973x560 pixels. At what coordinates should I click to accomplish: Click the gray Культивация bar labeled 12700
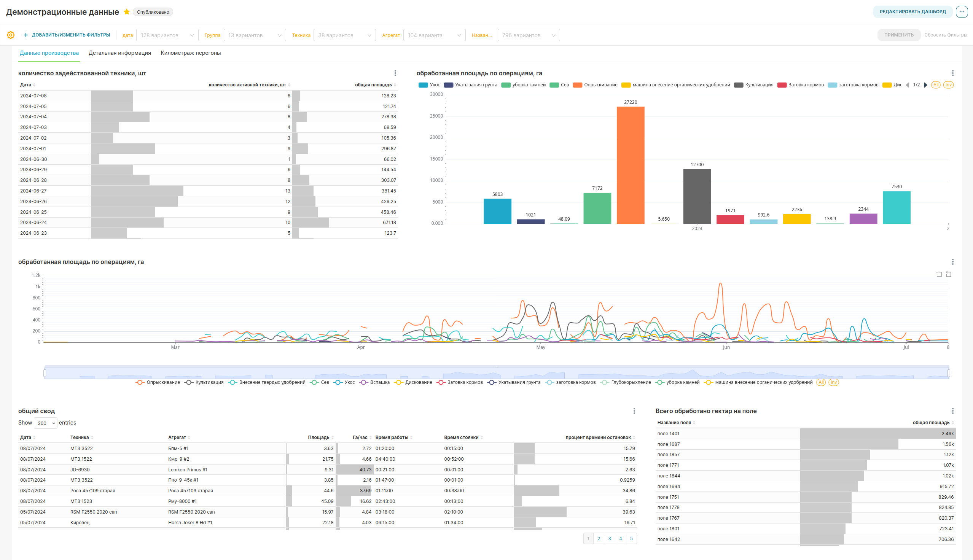697,197
